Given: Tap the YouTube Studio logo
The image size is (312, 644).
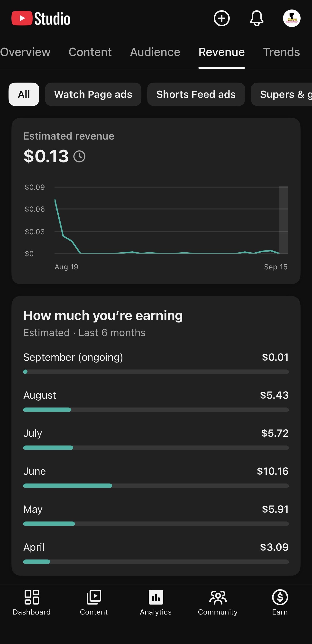Looking at the screenshot, I should click(41, 18).
